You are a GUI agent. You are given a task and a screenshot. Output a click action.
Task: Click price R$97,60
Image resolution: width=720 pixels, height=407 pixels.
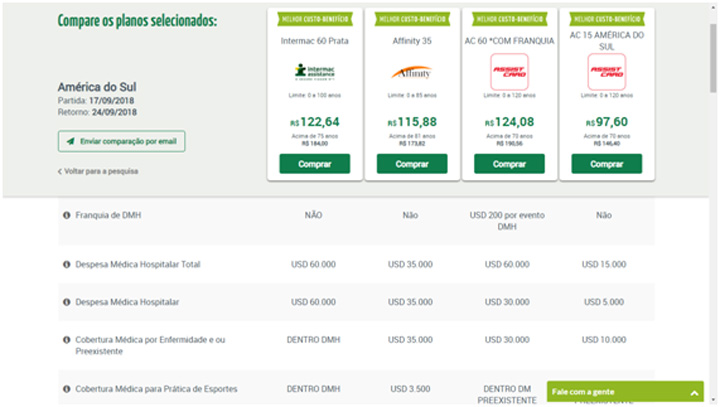point(607,122)
